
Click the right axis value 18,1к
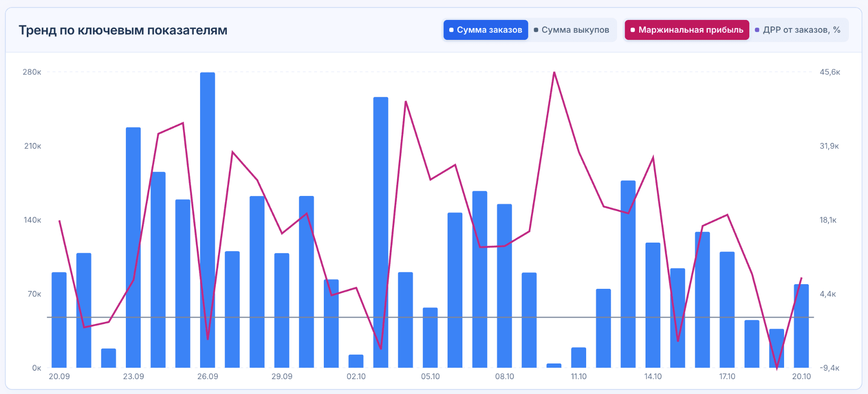click(x=828, y=220)
